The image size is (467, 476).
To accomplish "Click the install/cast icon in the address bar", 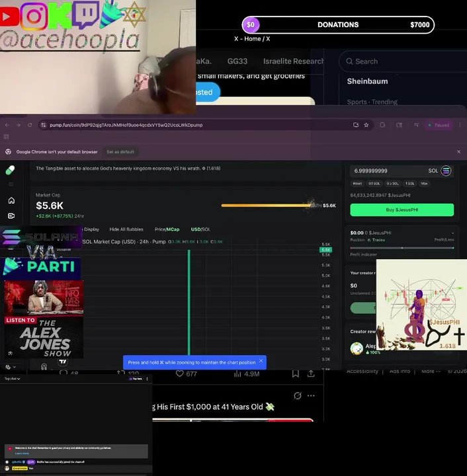I will [356, 125].
